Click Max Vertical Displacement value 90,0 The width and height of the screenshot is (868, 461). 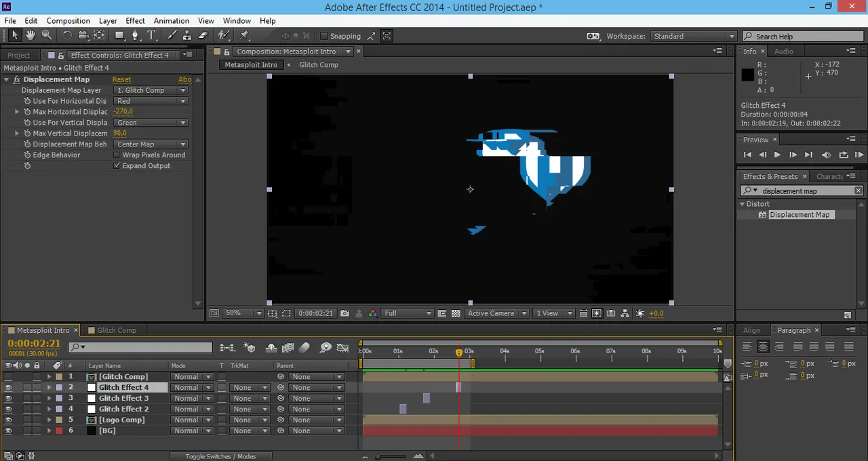click(120, 134)
